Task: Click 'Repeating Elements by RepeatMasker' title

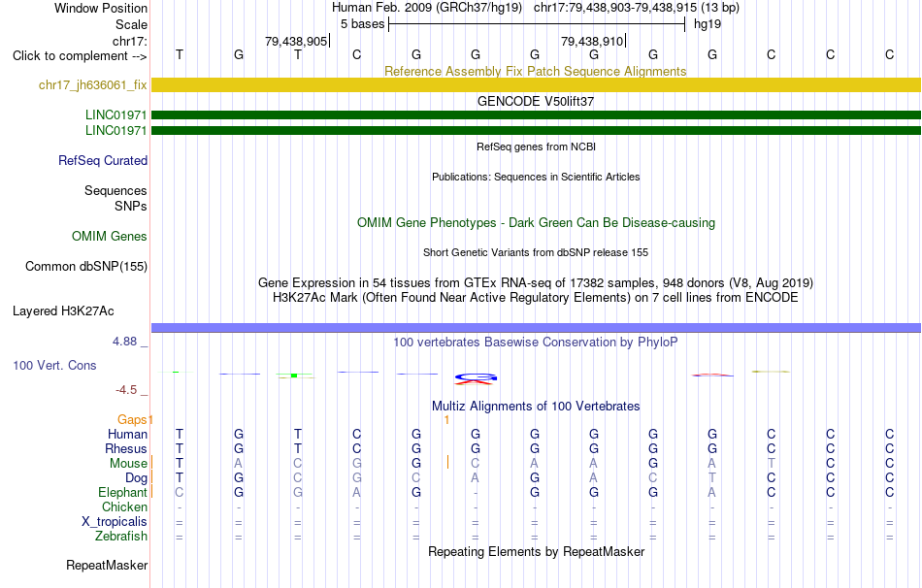Action: [536, 551]
